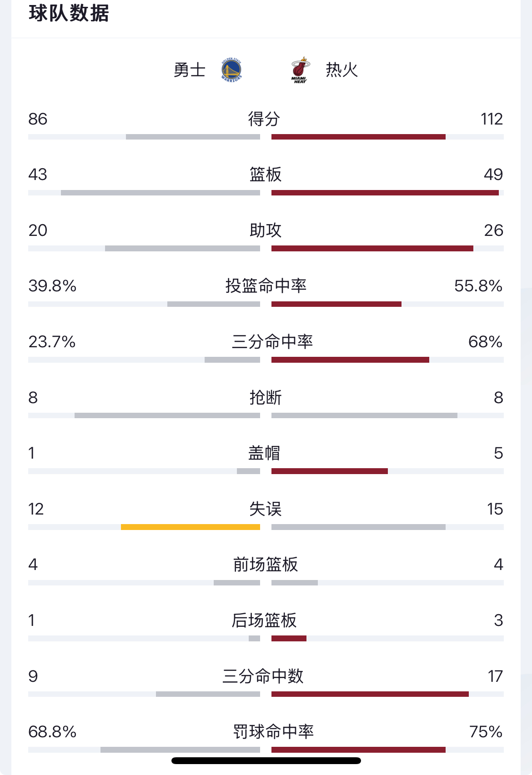Click the 勇士 team name text
This screenshot has width=532, height=775.
tap(191, 70)
